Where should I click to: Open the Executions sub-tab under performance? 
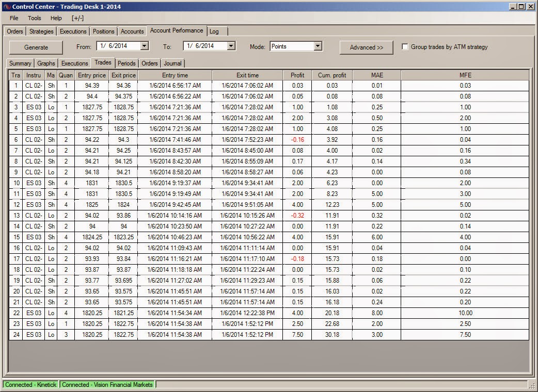[74, 63]
